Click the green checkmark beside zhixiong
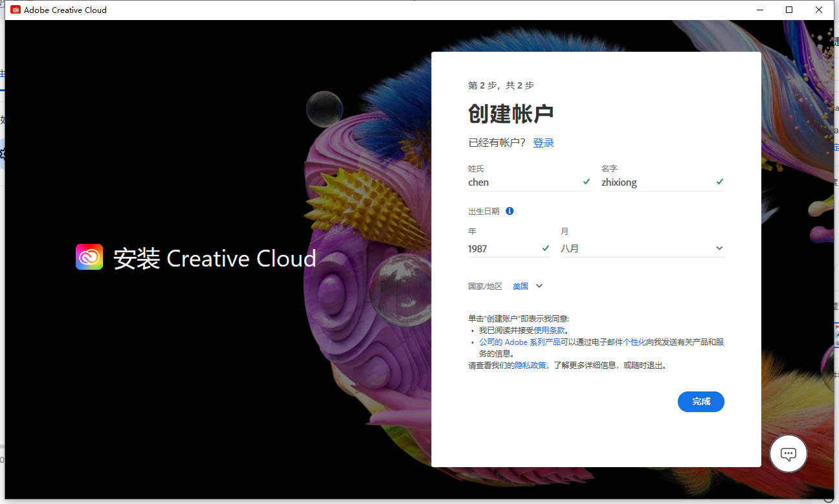The image size is (839, 504). tap(719, 182)
